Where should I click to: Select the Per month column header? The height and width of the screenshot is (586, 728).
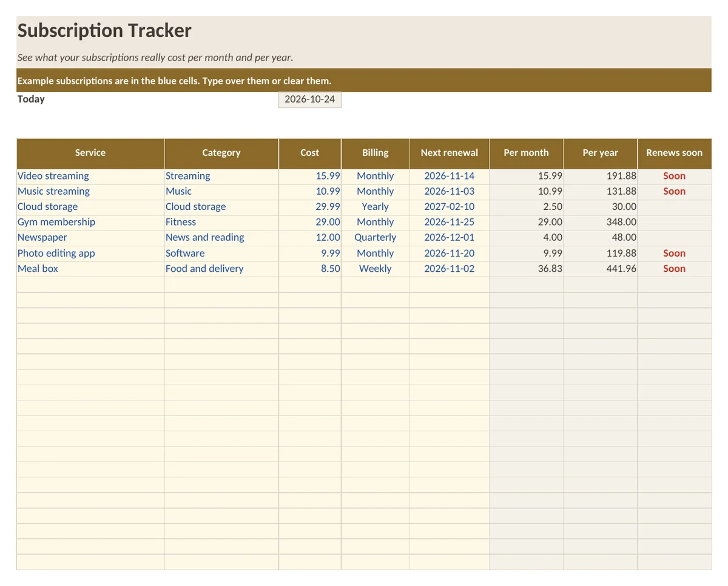pos(526,153)
